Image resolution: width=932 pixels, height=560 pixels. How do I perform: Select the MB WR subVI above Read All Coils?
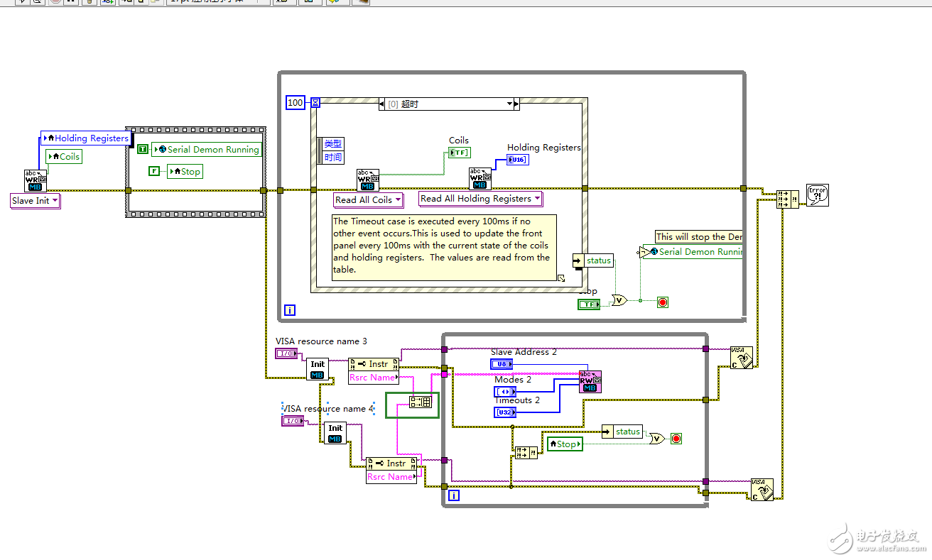coord(367,180)
